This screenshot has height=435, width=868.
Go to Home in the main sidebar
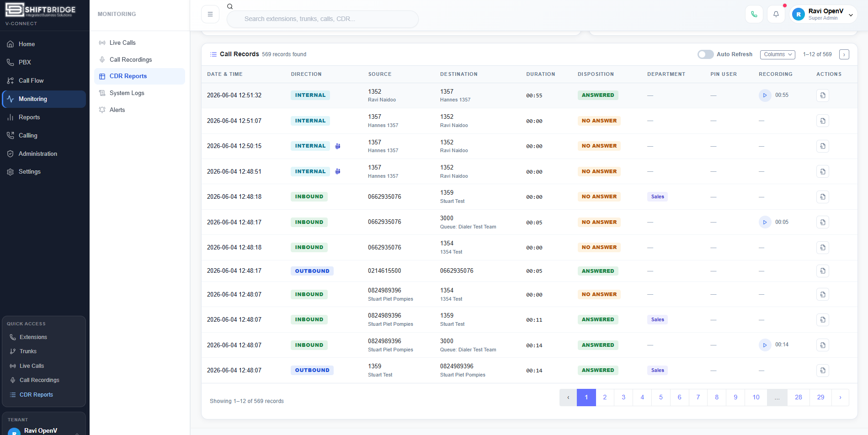(x=44, y=44)
